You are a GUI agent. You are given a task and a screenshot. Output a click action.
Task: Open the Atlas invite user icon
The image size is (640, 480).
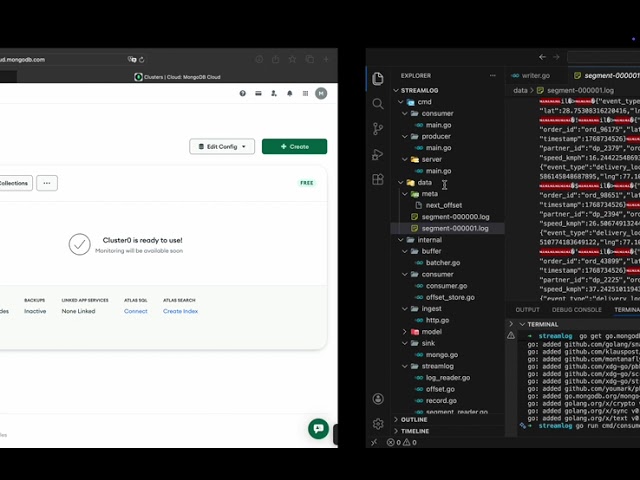pos(274,93)
